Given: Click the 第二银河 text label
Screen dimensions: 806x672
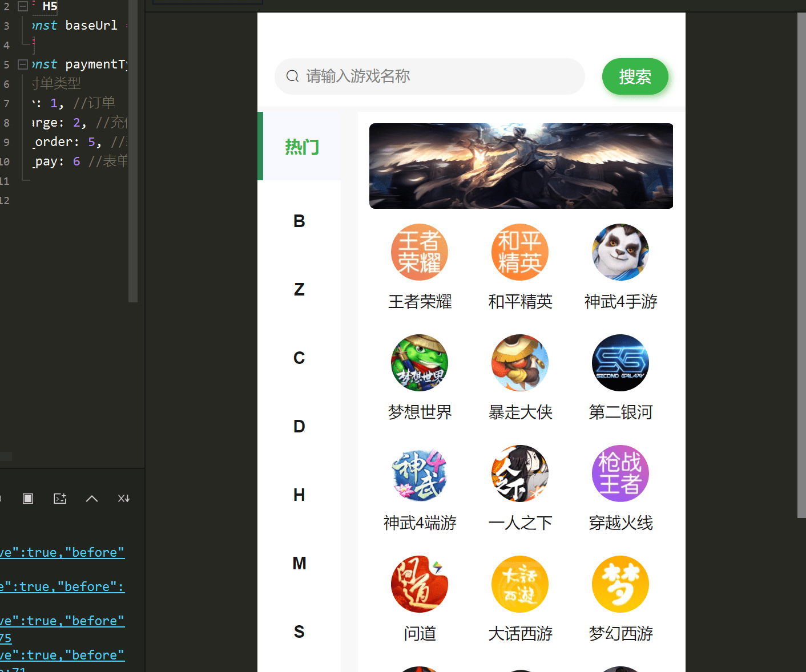Looking at the screenshot, I should 621,412.
